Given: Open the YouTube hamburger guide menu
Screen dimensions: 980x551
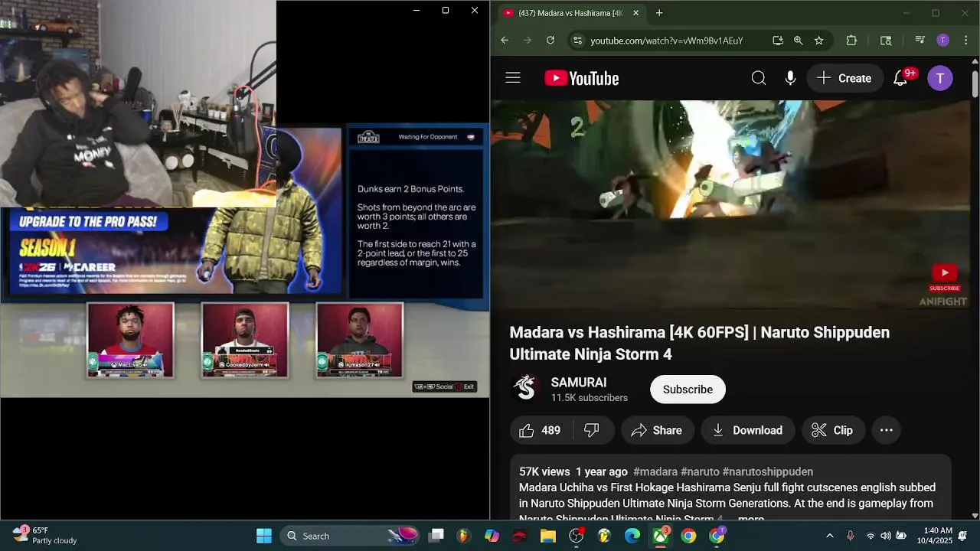Looking at the screenshot, I should pyautogui.click(x=513, y=78).
